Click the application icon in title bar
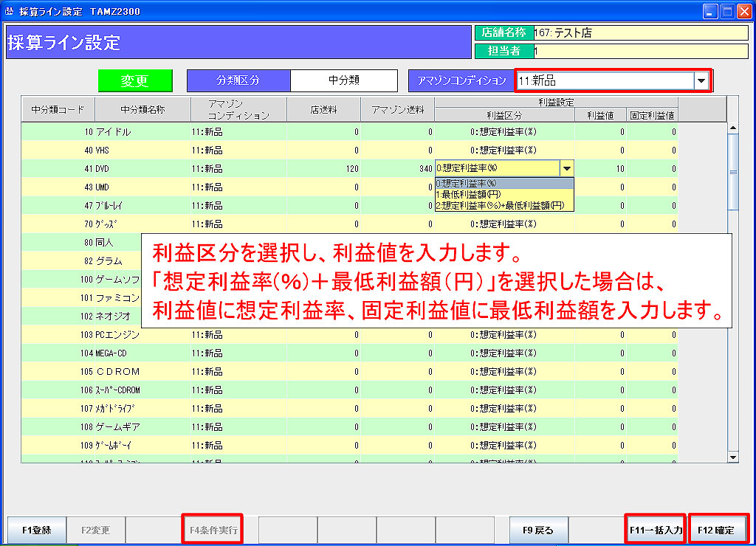The image size is (756, 546). [9, 11]
